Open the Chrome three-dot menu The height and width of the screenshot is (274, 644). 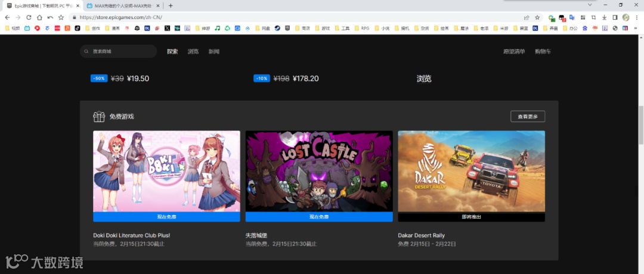636,17
